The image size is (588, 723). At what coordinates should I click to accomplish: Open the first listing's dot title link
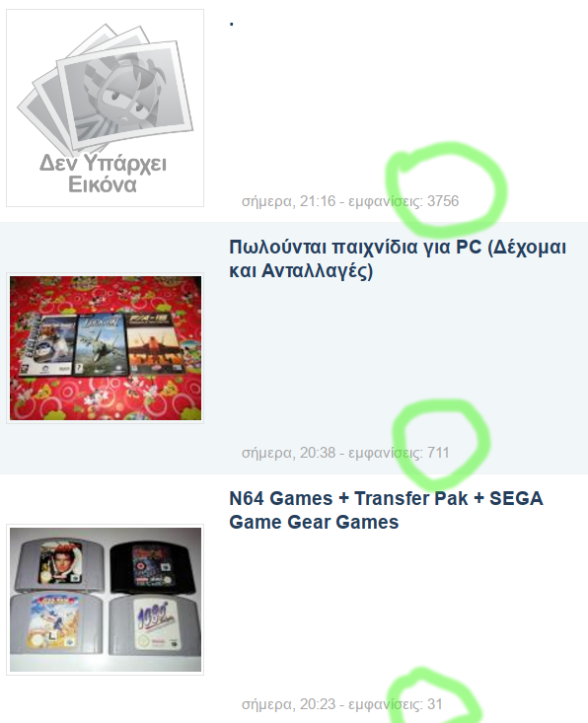tap(232, 23)
